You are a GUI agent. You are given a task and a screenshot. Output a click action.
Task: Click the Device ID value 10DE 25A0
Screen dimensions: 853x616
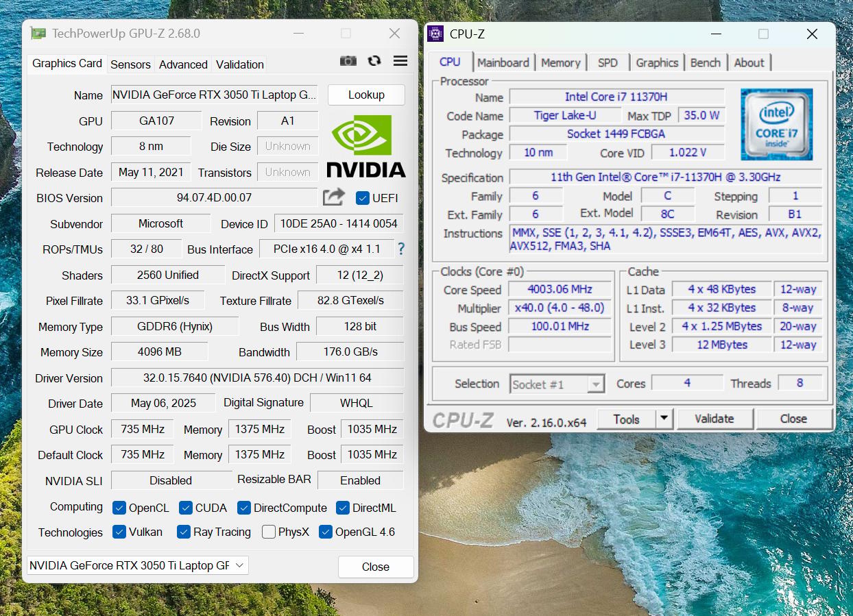click(x=339, y=223)
